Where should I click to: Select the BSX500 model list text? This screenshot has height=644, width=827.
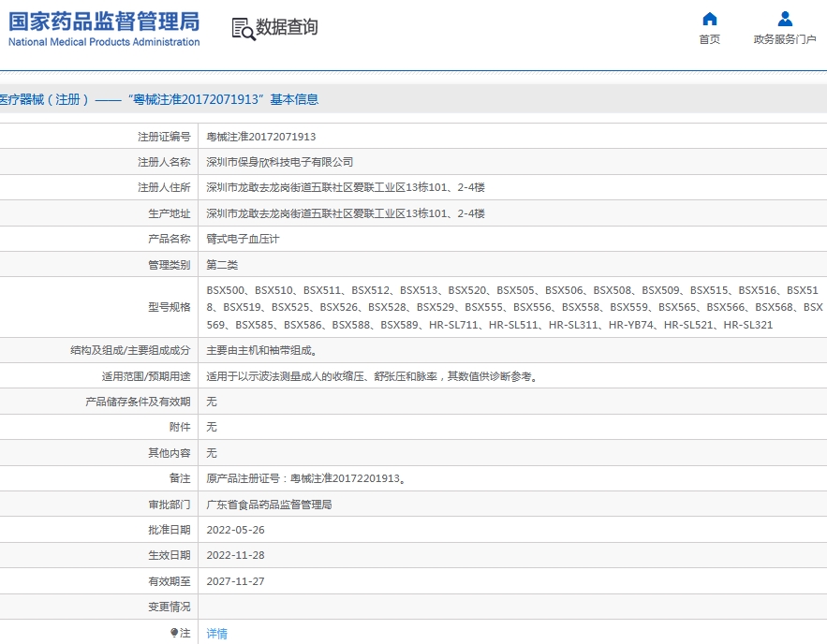pyautogui.click(x=514, y=307)
